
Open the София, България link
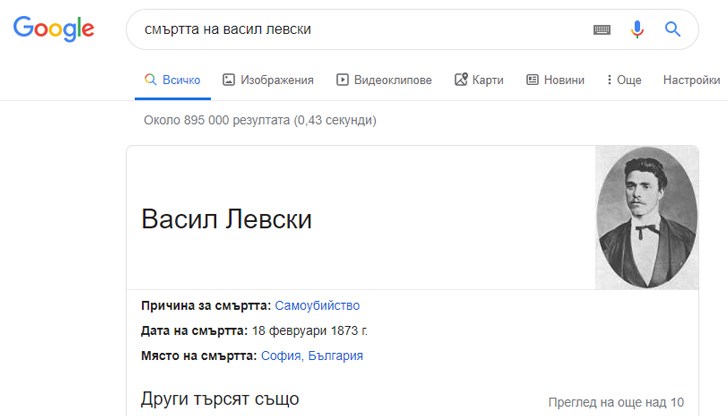tap(311, 356)
